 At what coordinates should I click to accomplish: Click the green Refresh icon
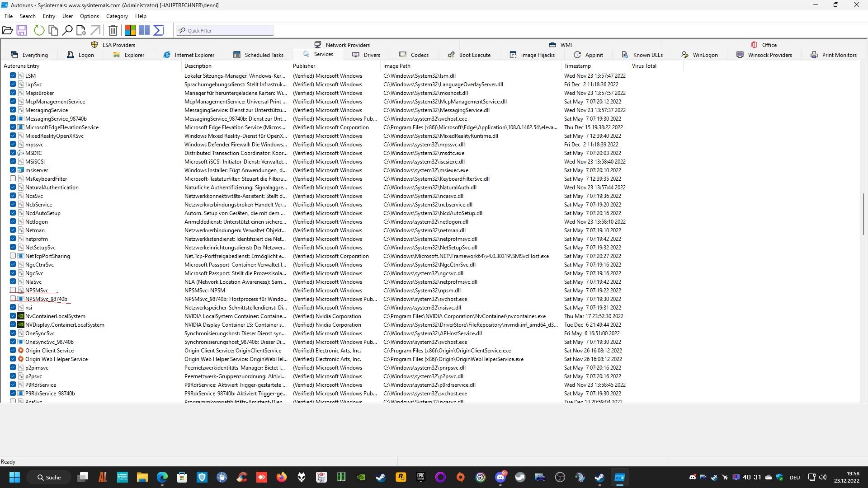coord(39,30)
